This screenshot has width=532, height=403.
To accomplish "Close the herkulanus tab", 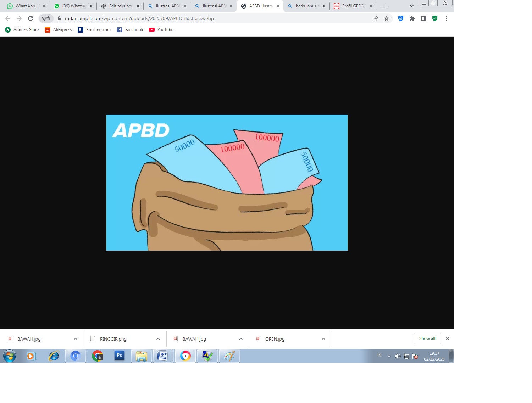I will click(324, 6).
